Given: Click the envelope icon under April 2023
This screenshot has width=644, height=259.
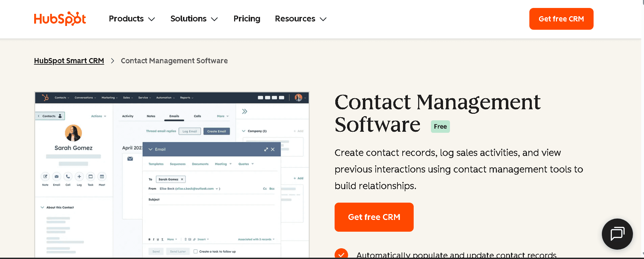Looking at the screenshot, I should point(130,159).
